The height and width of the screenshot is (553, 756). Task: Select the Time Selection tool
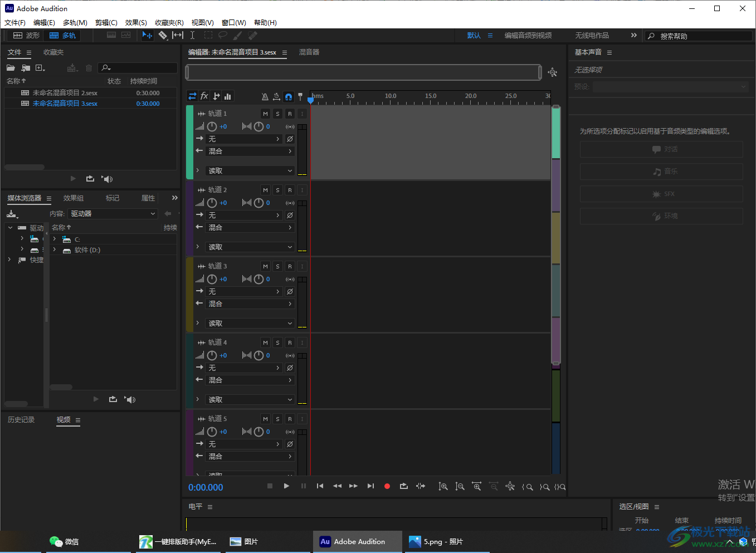pos(192,35)
